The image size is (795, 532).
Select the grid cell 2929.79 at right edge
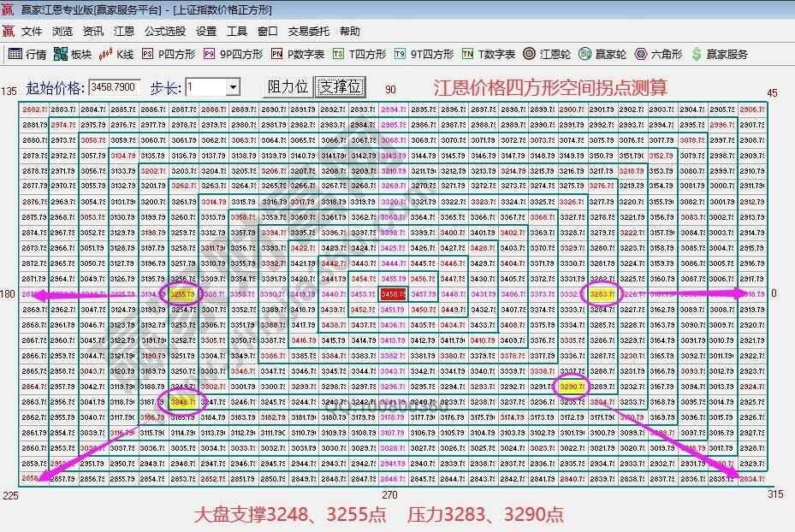pos(752,464)
